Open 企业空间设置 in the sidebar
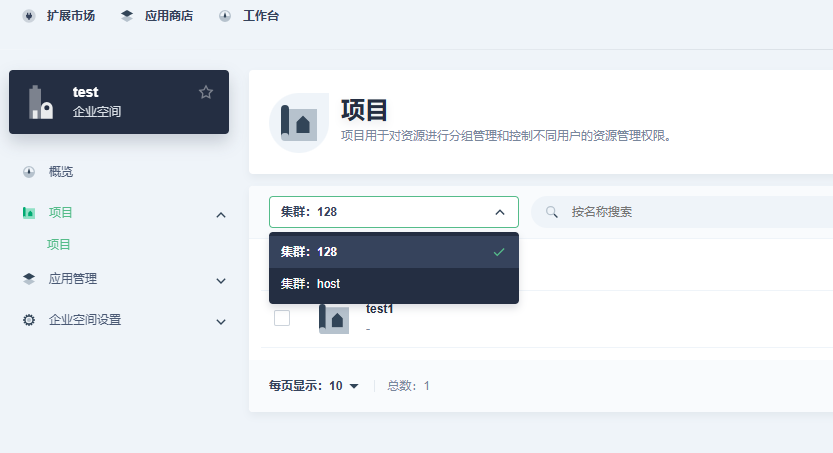 85,320
